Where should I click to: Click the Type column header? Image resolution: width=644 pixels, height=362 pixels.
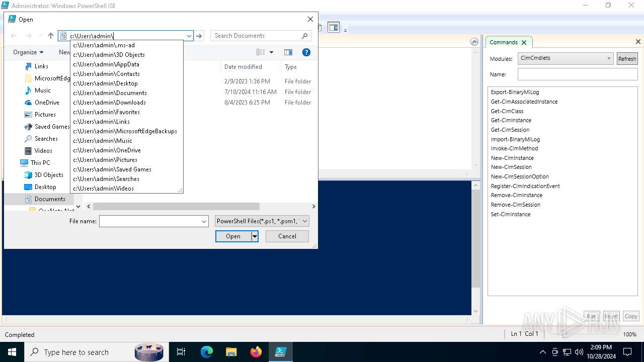click(291, 67)
